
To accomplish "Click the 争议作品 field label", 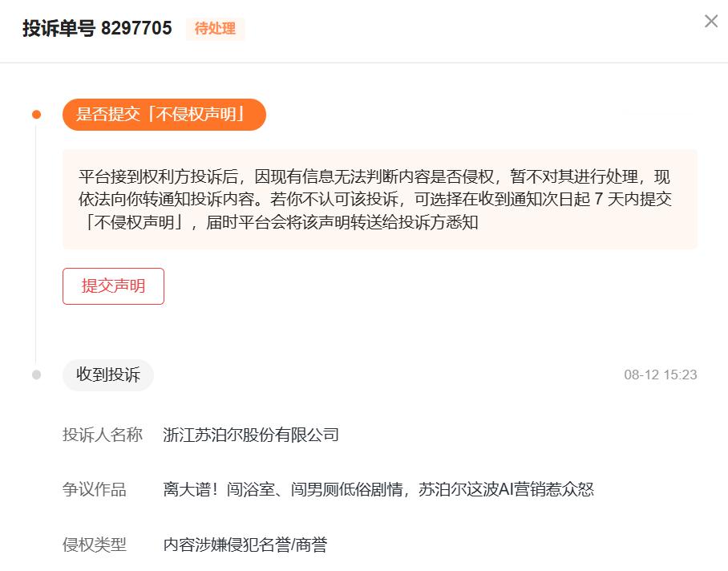I will [x=95, y=489].
